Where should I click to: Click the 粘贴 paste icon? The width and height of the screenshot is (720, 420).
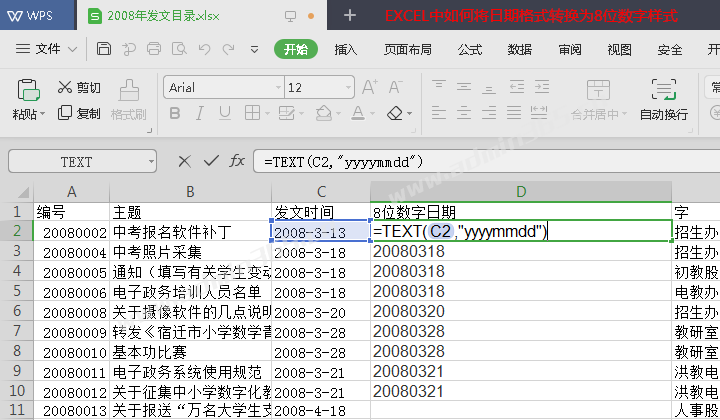click(28, 90)
